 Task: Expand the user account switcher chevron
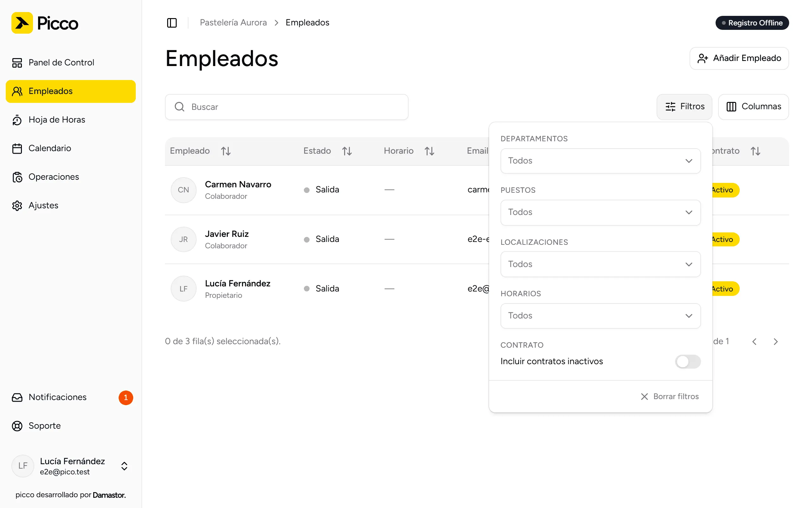[124, 466]
